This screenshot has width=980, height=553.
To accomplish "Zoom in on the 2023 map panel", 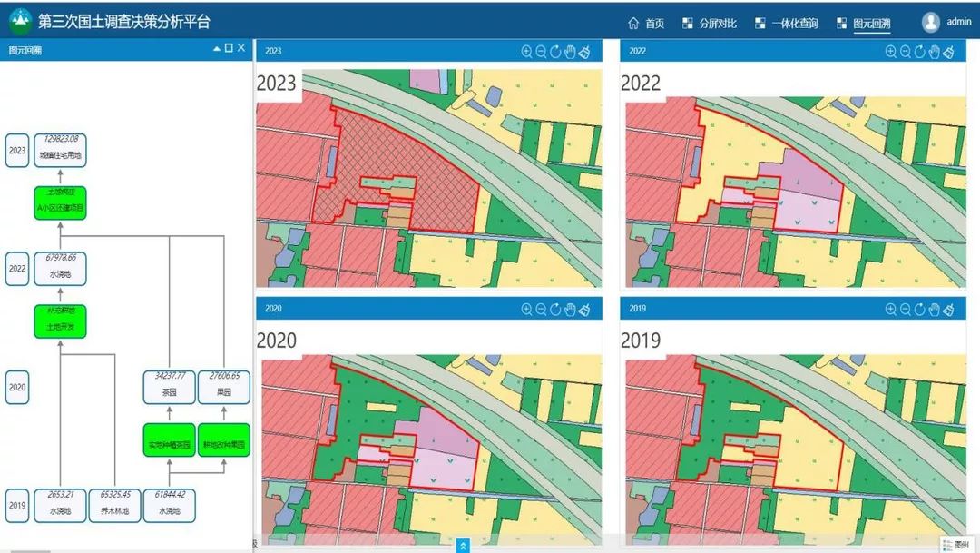I will click(x=527, y=52).
